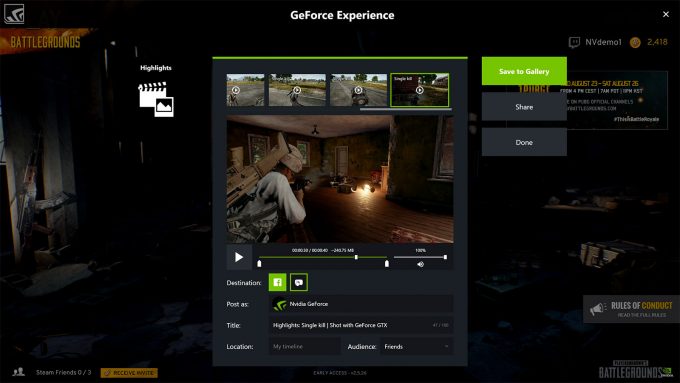The width and height of the screenshot is (680, 383).
Task: Click the Location My timeline field
Action: point(304,347)
